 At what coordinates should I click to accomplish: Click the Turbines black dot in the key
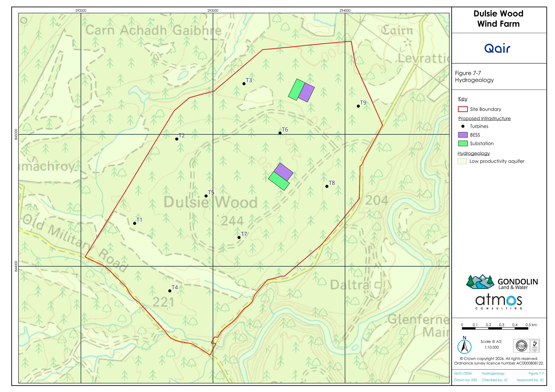tap(463, 126)
